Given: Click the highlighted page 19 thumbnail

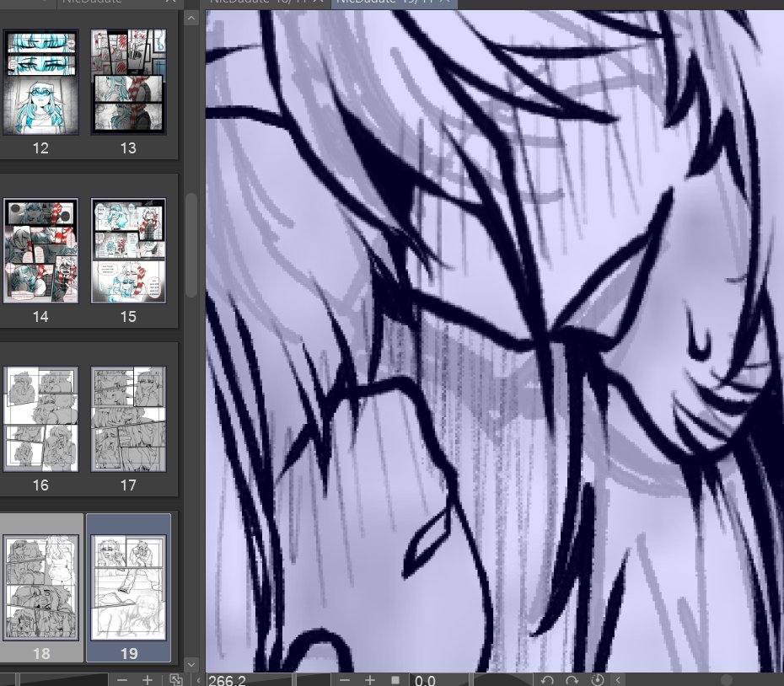Looking at the screenshot, I should click(x=128, y=587).
